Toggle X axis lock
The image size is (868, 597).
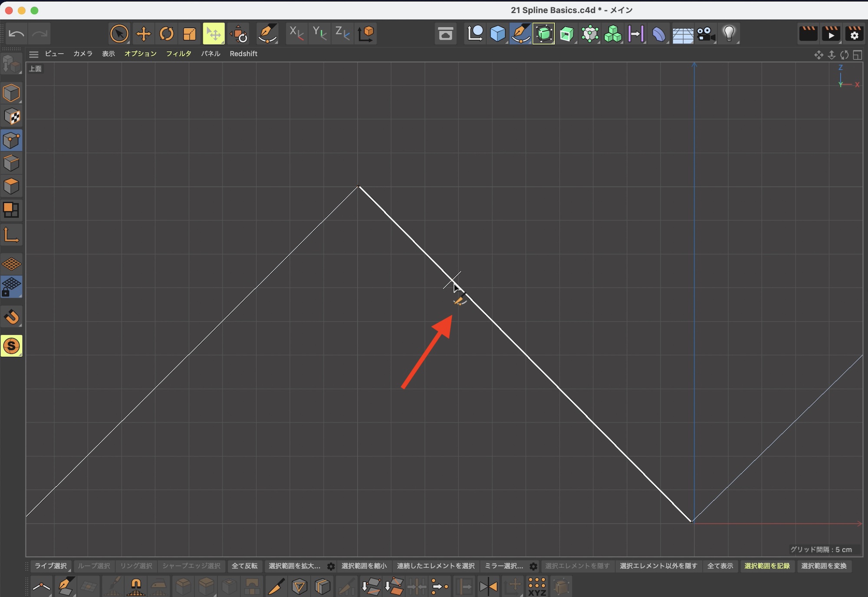pyautogui.click(x=296, y=33)
